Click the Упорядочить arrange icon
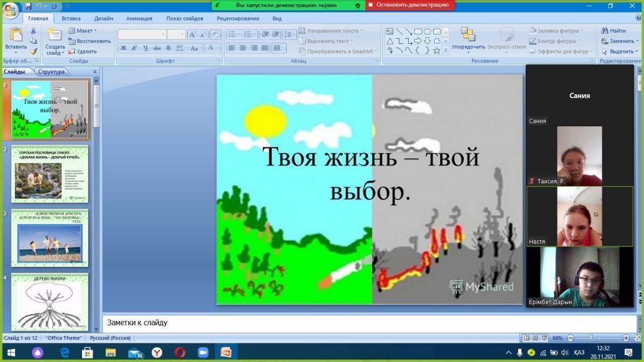The height and width of the screenshot is (362, 644). [x=468, y=35]
